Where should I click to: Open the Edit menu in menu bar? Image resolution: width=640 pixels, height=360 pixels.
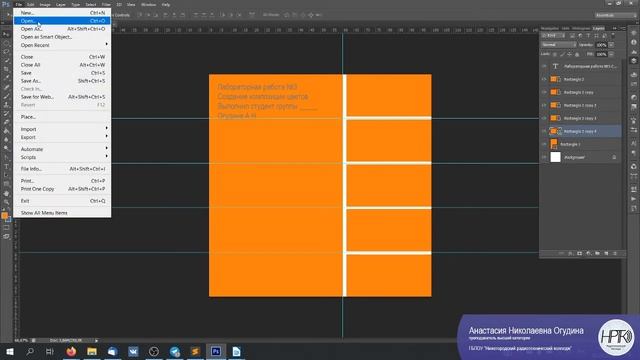31,4
